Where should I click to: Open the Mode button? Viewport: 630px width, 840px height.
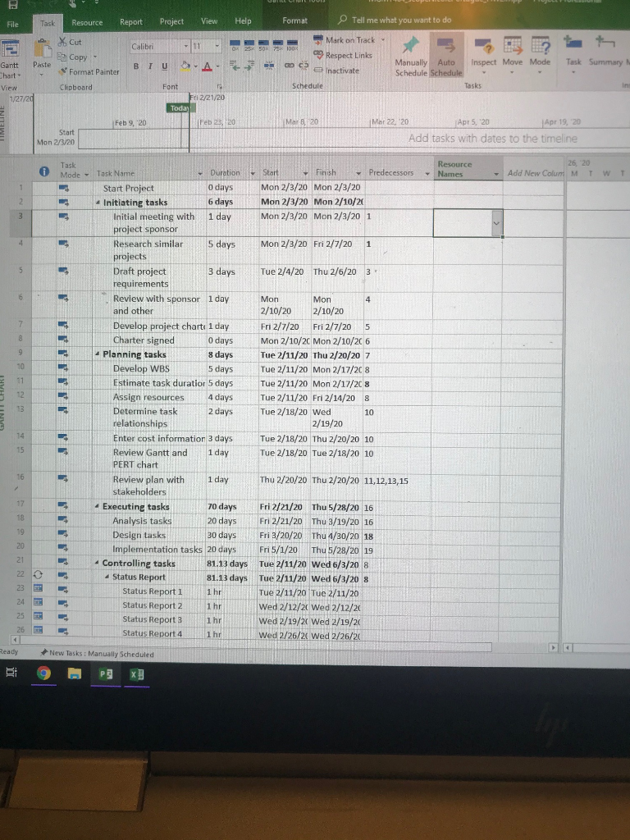coord(540,55)
